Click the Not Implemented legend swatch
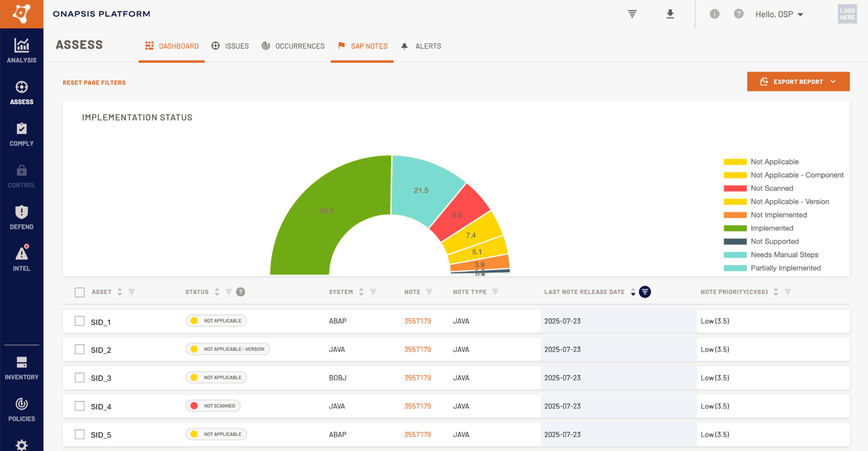Viewport: 868px width, 451px height. [735, 215]
